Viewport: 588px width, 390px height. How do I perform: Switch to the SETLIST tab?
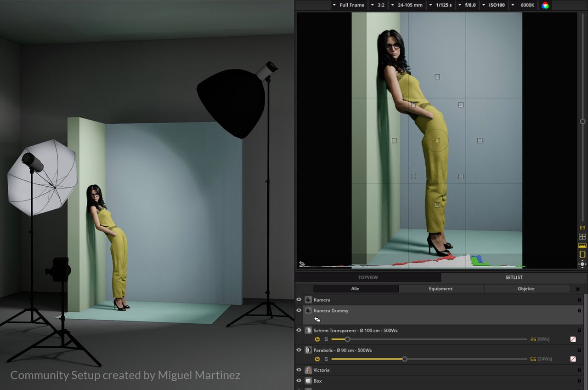pos(514,278)
